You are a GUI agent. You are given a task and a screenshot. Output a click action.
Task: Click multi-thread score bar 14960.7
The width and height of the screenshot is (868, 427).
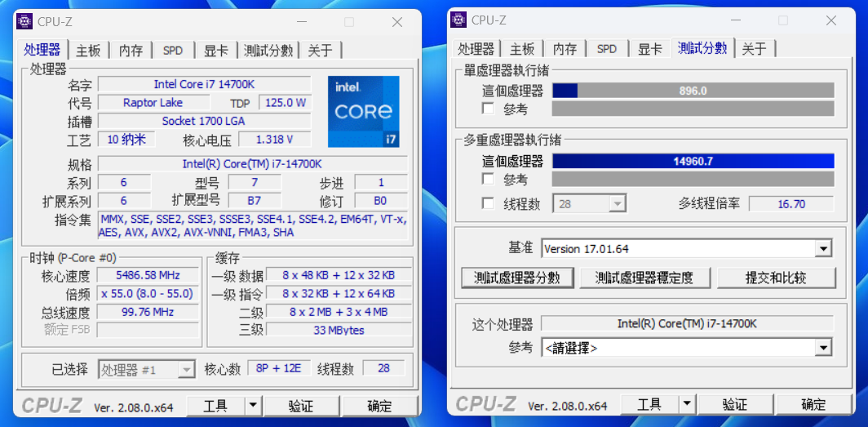click(x=693, y=161)
